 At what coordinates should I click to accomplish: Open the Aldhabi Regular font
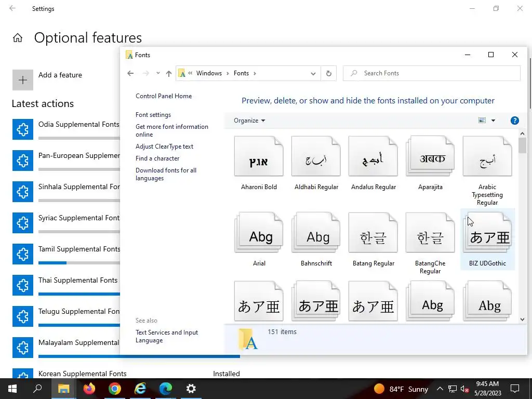point(316,163)
